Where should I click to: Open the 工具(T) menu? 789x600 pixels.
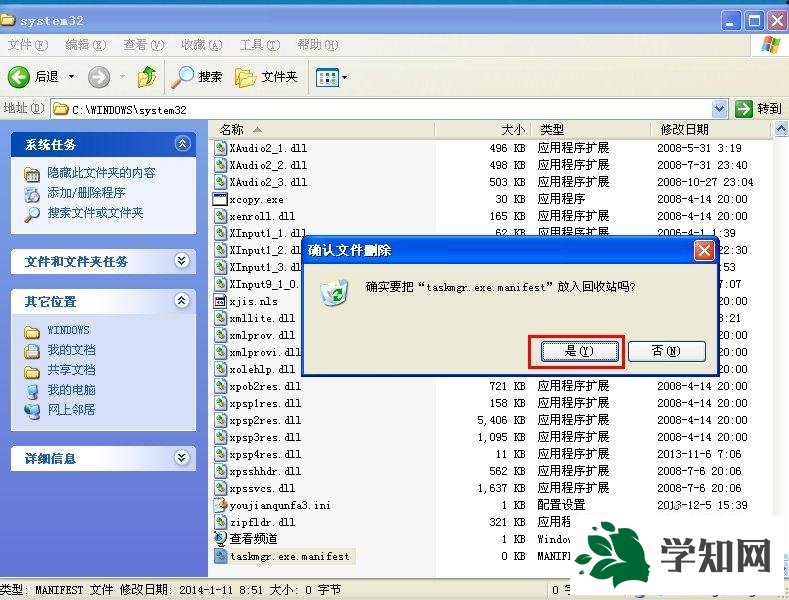pos(260,45)
